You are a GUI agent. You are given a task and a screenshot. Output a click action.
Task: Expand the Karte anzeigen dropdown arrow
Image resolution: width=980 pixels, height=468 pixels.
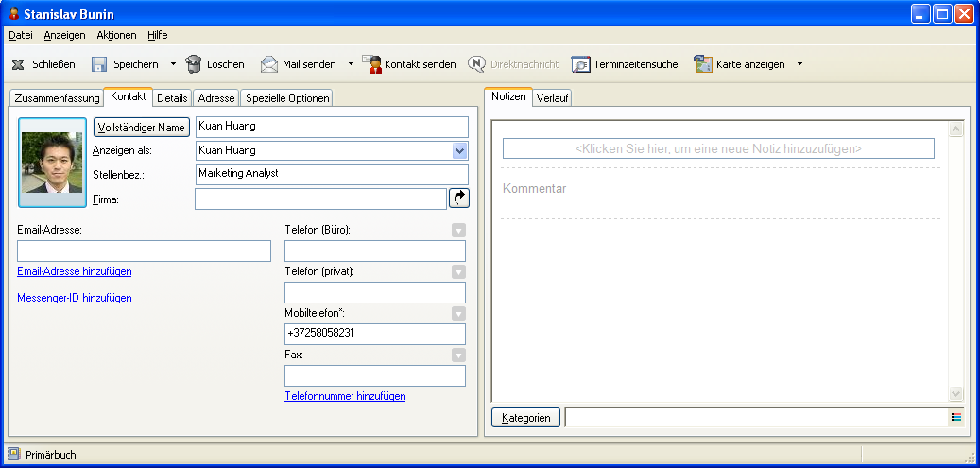[799, 64]
